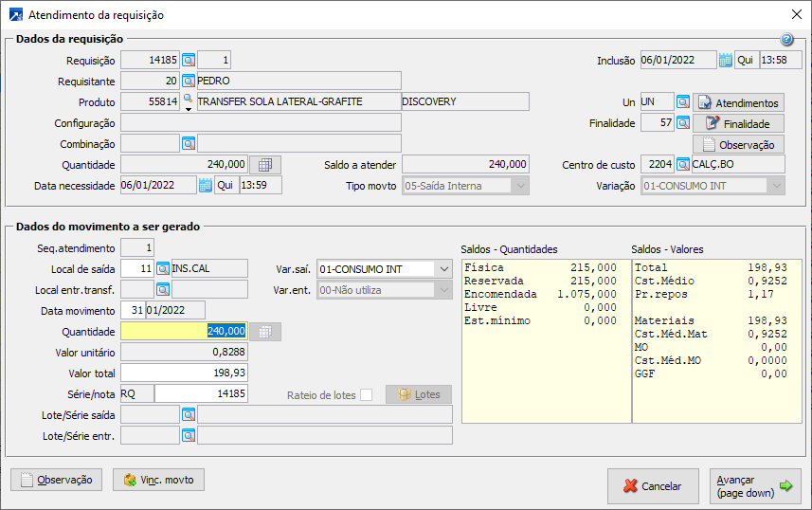Image resolution: width=812 pixels, height=510 pixels.
Task: Click the Centro de custo lookup icon
Action: point(682,164)
